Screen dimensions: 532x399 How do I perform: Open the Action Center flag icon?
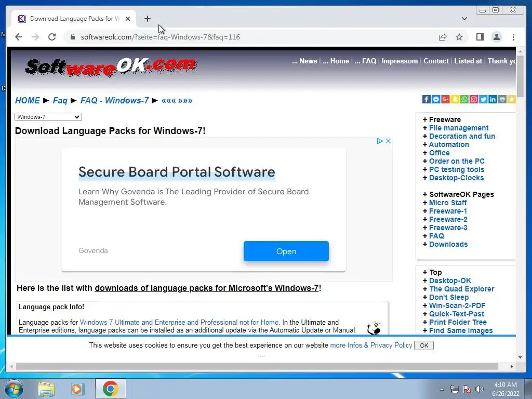pos(467,389)
